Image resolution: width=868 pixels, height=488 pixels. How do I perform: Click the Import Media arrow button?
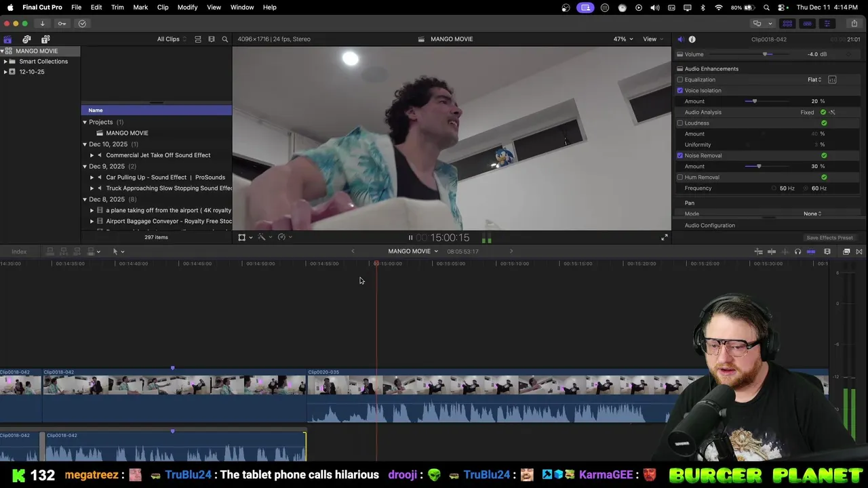pos(42,24)
